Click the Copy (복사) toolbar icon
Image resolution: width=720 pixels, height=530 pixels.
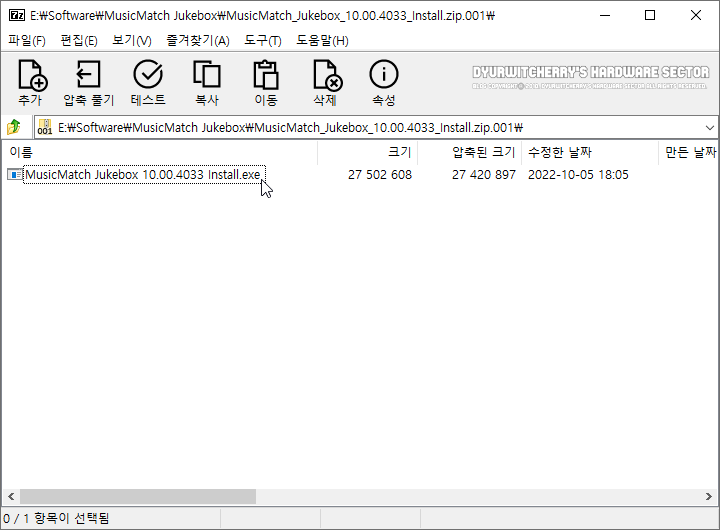point(207,74)
